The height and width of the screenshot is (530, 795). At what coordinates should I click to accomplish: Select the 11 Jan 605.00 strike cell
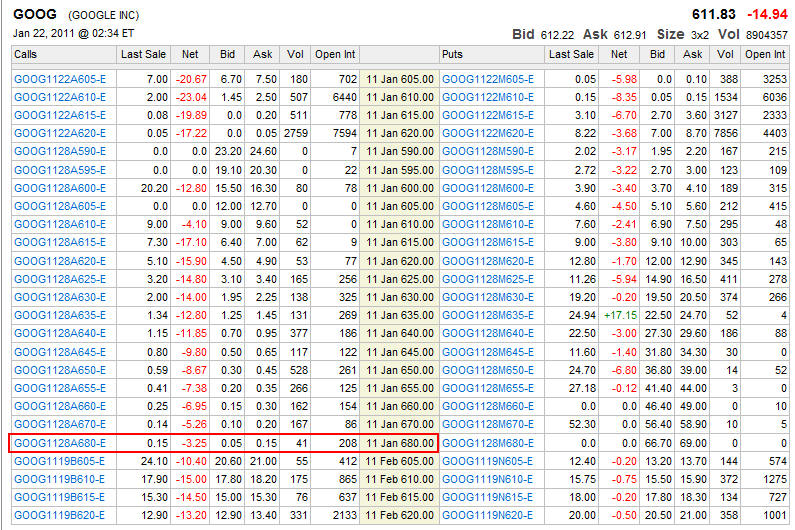[x=399, y=78]
